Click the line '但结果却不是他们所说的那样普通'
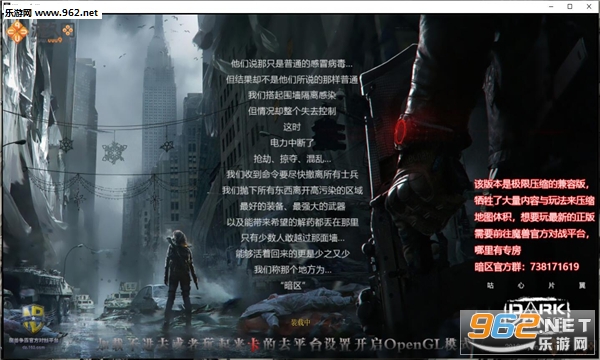Screen dimensions: 600x360 [292, 80]
